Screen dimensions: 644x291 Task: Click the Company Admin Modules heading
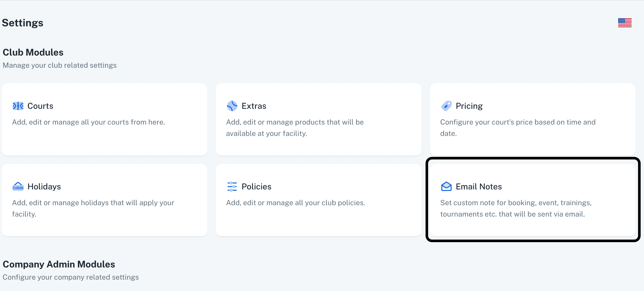59,264
